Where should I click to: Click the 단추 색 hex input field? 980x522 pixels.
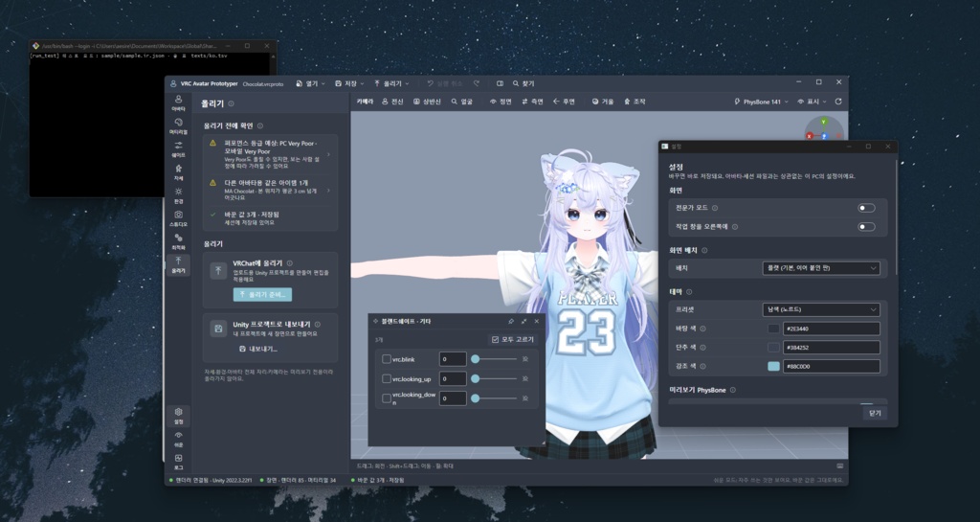[832, 348]
